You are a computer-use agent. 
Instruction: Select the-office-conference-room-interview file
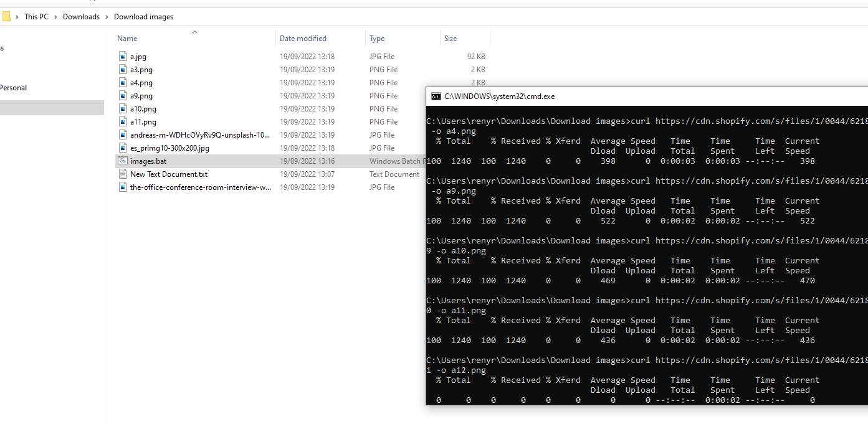(200, 187)
